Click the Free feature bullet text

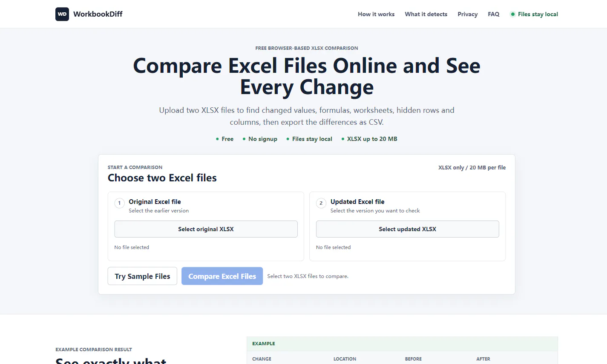[x=227, y=139]
